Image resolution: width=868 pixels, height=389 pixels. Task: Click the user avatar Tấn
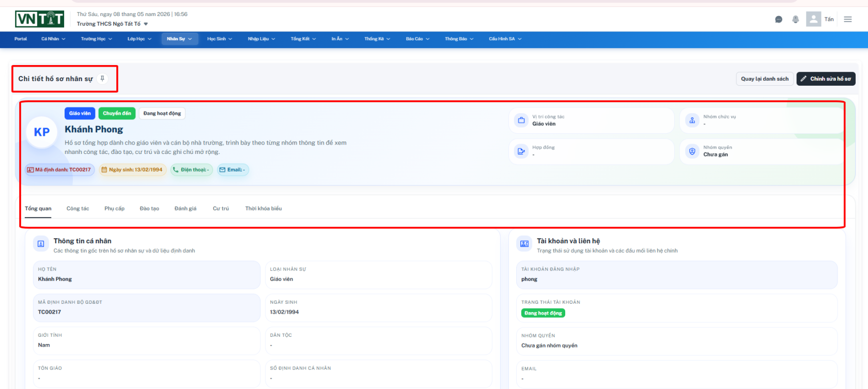tap(814, 19)
